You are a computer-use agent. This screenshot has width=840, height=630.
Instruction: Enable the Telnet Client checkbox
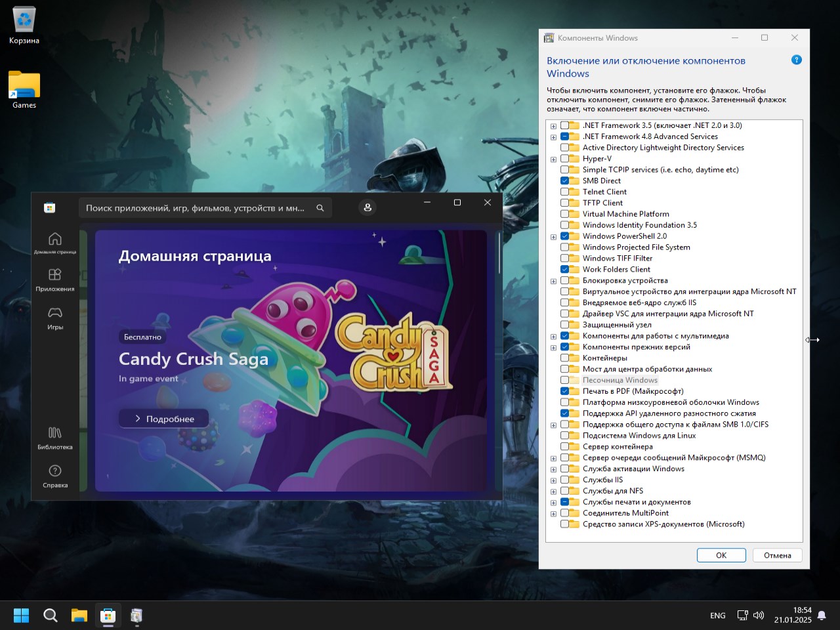point(564,192)
